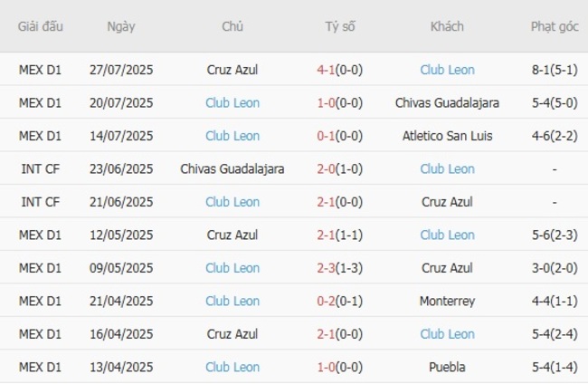Click the 2-3 score on 09/05/2025
This screenshot has width=588, height=384.
[327, 268]
